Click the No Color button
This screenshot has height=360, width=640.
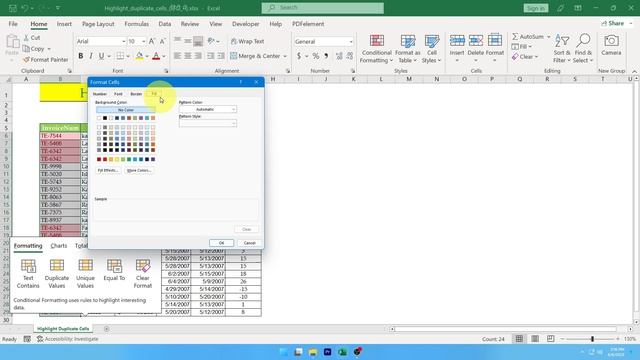coord(126,110)
